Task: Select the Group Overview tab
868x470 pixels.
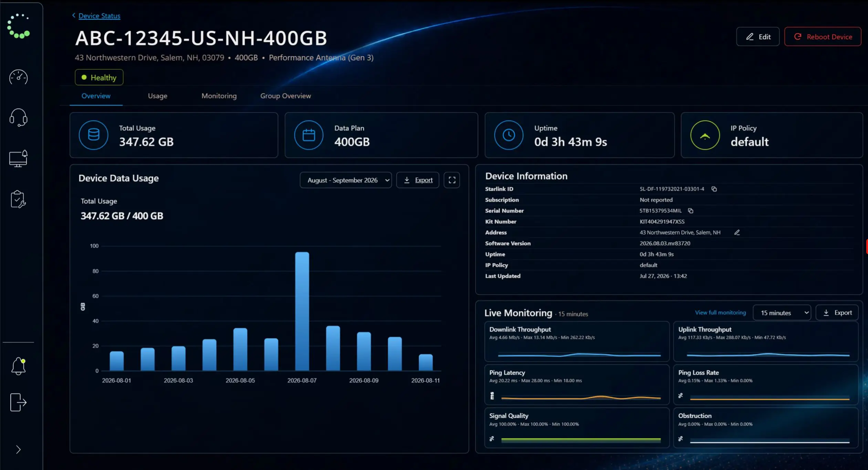Action: [x=285, y=96]
